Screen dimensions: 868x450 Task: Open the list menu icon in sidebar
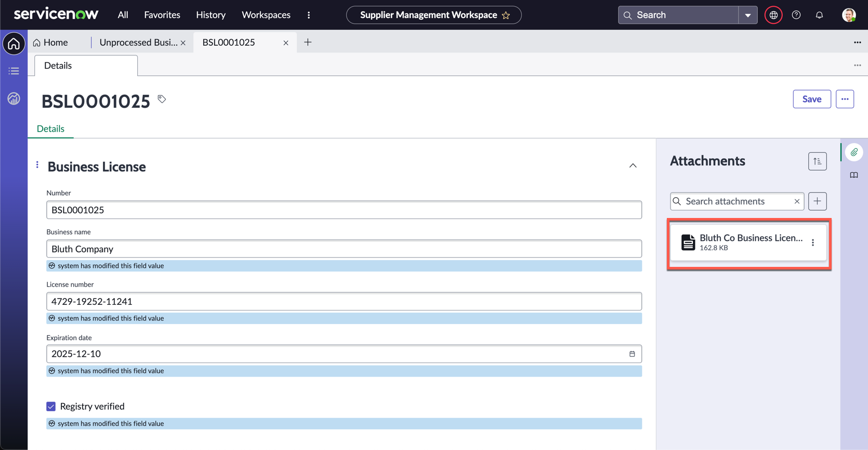14,71
